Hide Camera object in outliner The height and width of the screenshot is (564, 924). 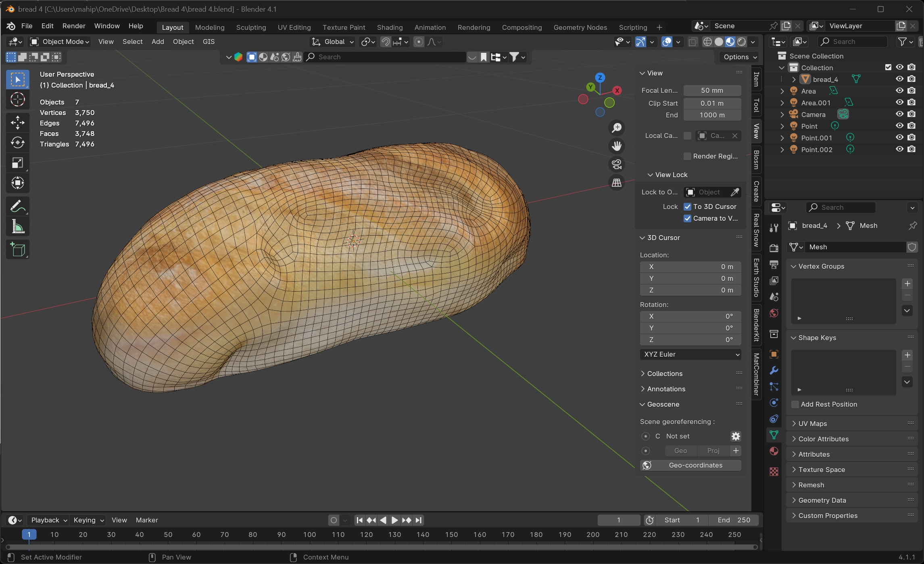click(x=899, y=114)
